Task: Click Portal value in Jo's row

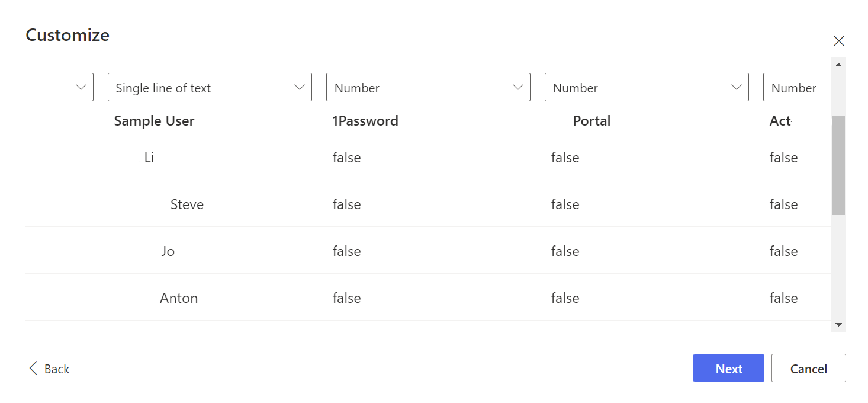Action: click(565, 251)
